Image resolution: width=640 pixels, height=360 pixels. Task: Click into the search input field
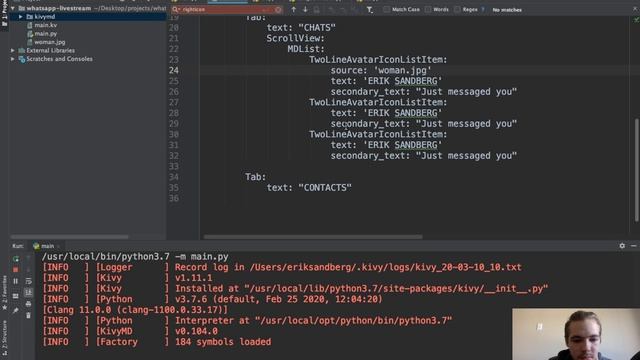coord(227,9)
